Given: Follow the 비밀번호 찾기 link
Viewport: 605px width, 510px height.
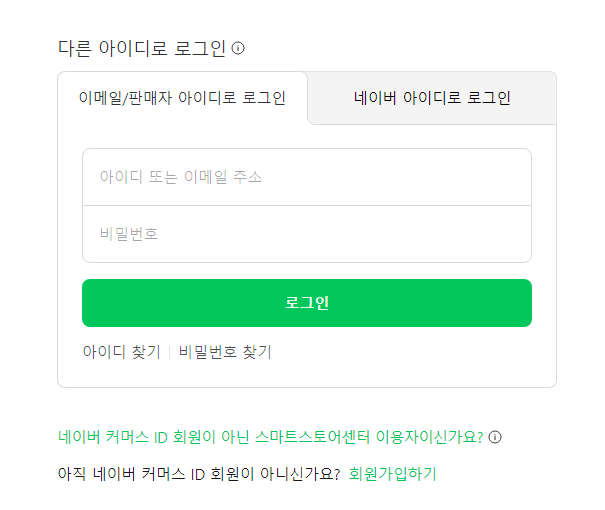Looking at the screenshot, I should click(225, 352).
